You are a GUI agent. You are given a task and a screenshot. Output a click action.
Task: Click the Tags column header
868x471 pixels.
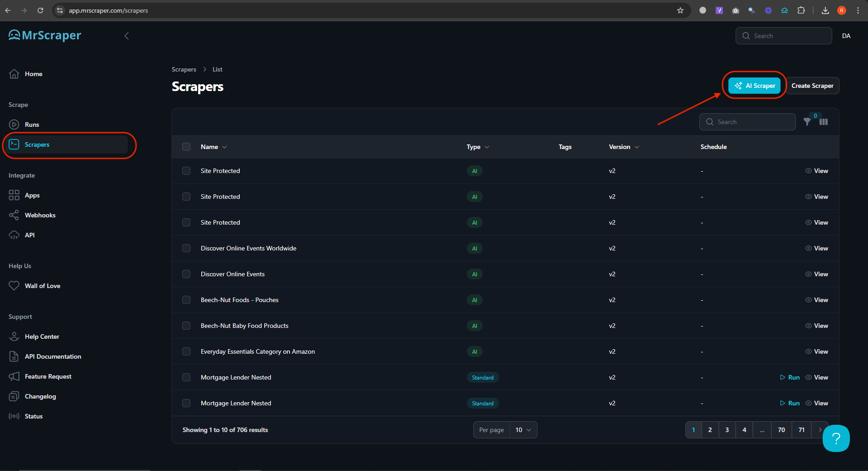point(565,147)
